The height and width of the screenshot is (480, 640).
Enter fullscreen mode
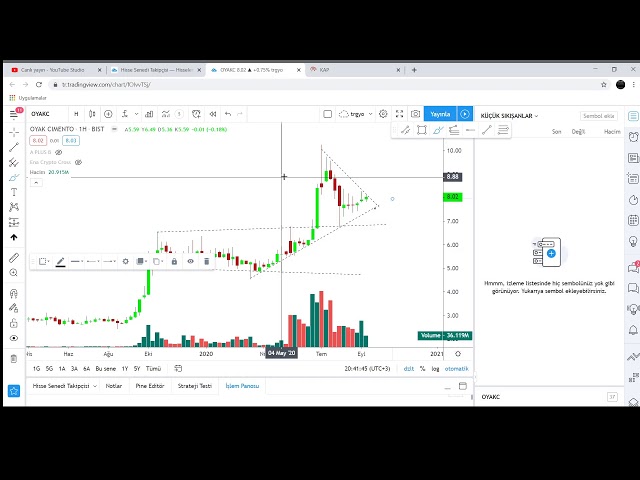tap(399, 114)
